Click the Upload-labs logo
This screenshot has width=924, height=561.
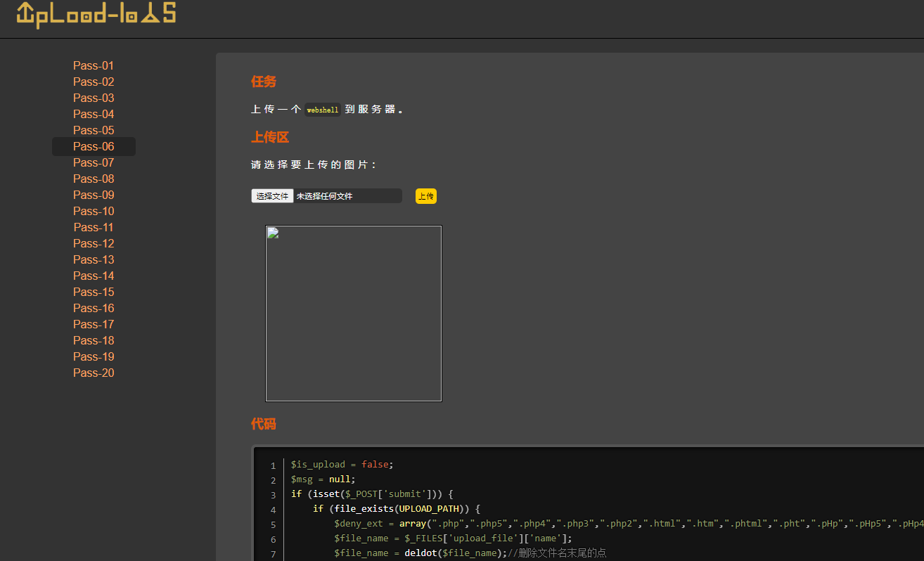(x=96, y=15)
